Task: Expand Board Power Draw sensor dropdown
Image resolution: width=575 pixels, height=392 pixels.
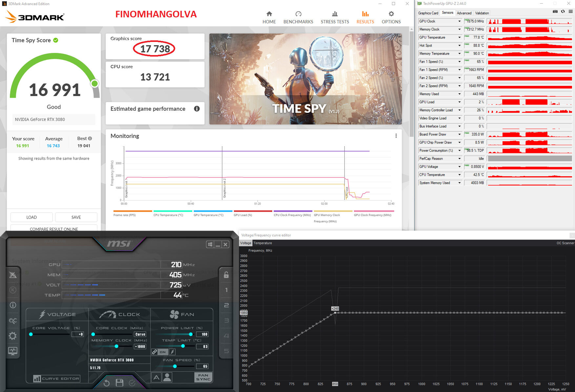Action: click(x=459, y=134)
